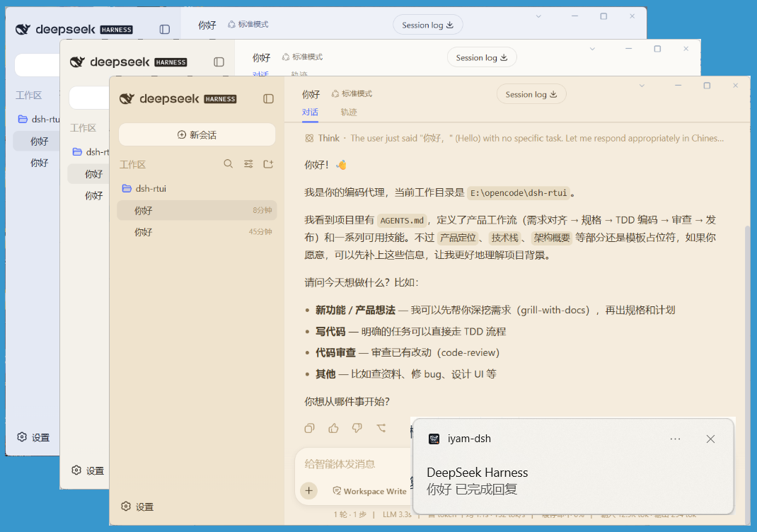Switch to the 对话 tab
Image resolution: width=757 pixels, height=532 pixels.
(310, 112)
